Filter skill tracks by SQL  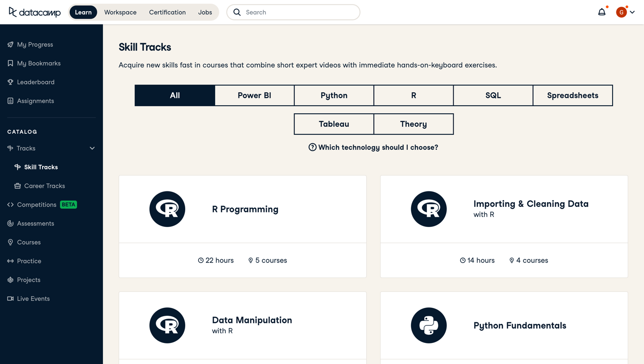point(493,95)
